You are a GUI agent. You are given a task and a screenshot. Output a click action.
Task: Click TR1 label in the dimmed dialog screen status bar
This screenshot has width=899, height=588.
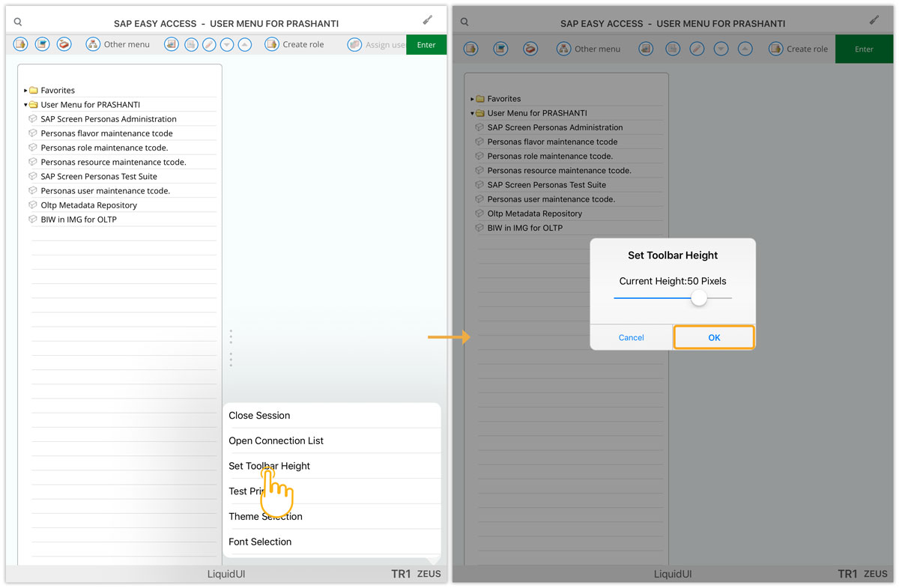(x=847, y=575)
